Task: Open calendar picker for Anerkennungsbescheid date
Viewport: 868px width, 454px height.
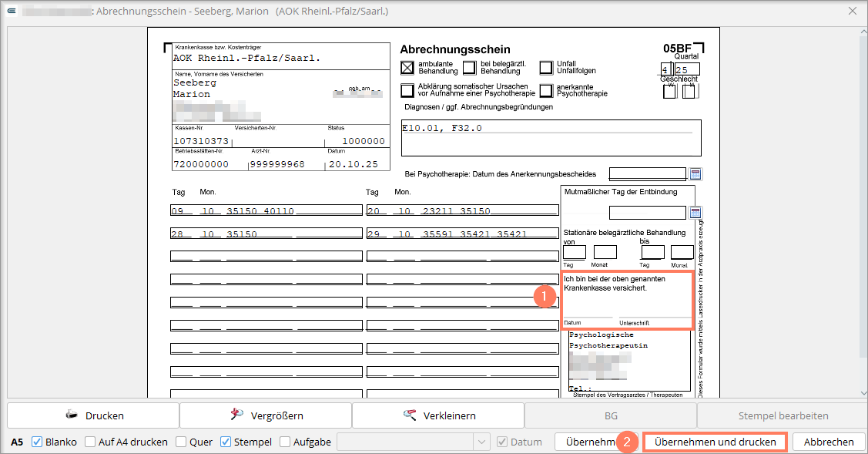Action: point(695,174)
